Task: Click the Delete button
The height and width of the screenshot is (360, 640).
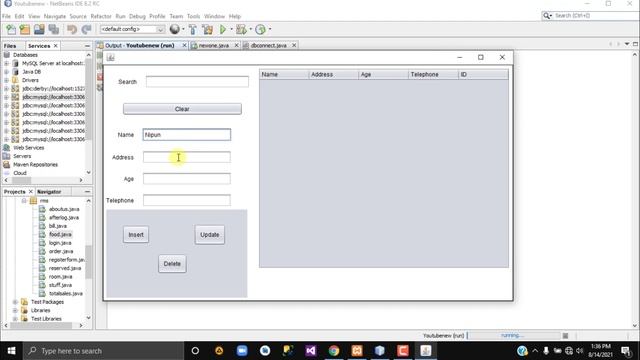Action: (x=172, y=264)
